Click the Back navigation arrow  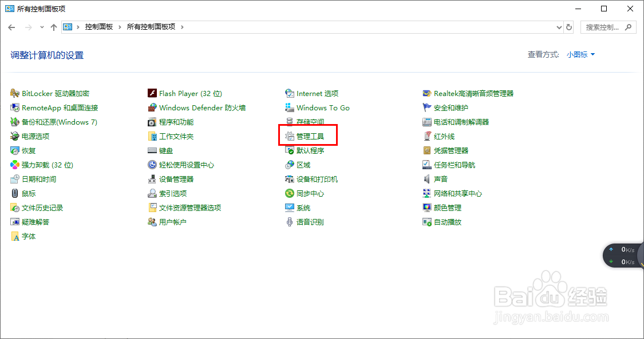[x=11, y=27]
